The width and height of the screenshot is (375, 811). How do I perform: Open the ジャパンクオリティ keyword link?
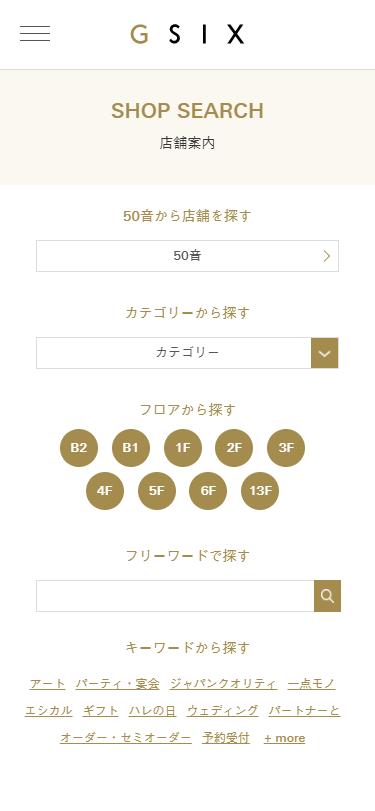tap(223, 684)
